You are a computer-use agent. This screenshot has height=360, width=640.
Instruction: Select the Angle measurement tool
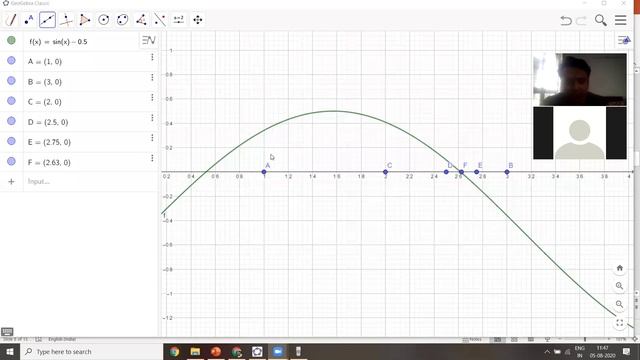pos(141,20)
